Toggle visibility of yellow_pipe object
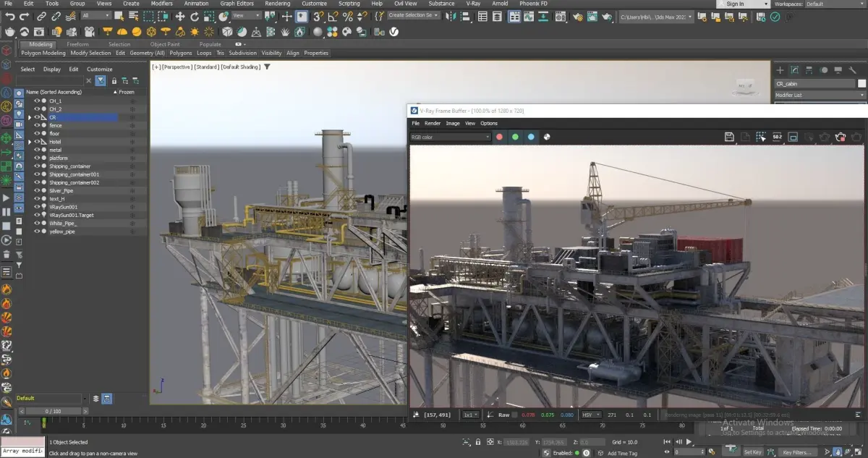The image size is (868, 458). tap(37, 232)
